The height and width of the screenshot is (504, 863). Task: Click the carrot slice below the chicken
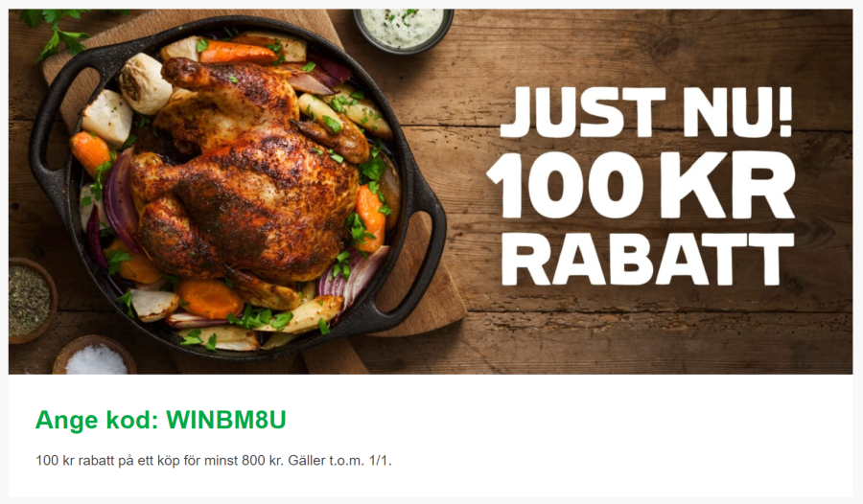click(x=210, y=298)
